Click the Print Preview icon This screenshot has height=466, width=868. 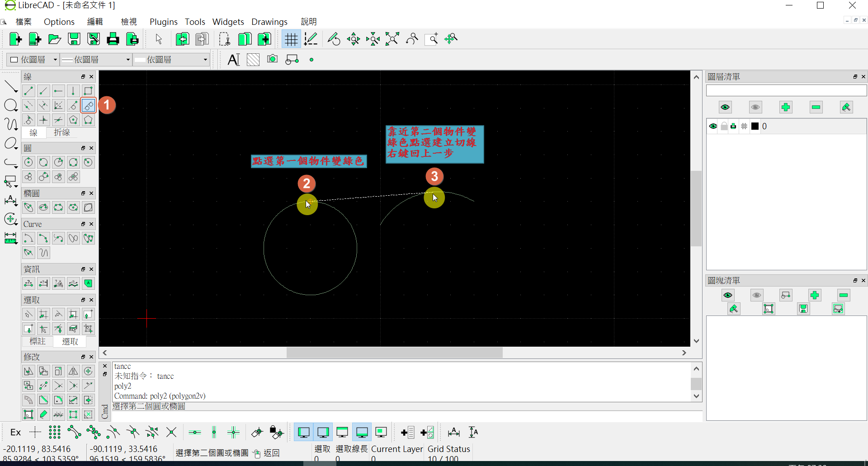[x=132, y=39]
